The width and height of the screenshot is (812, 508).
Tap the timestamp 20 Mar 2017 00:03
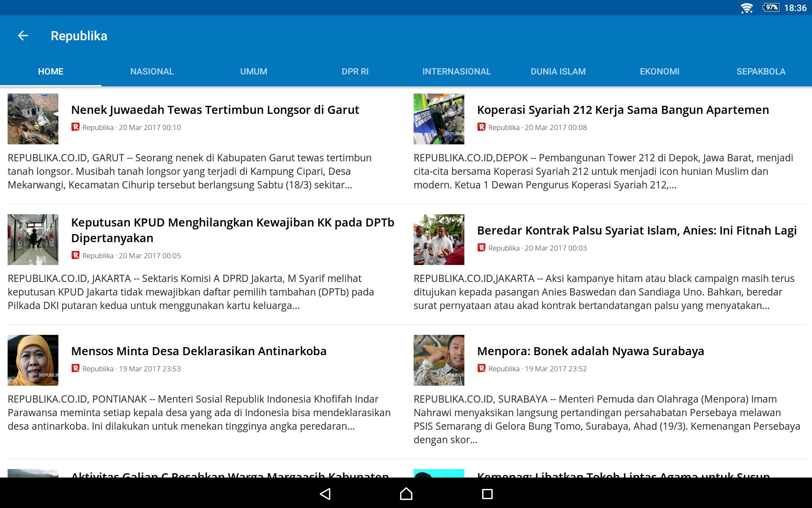tap(556, 248)
